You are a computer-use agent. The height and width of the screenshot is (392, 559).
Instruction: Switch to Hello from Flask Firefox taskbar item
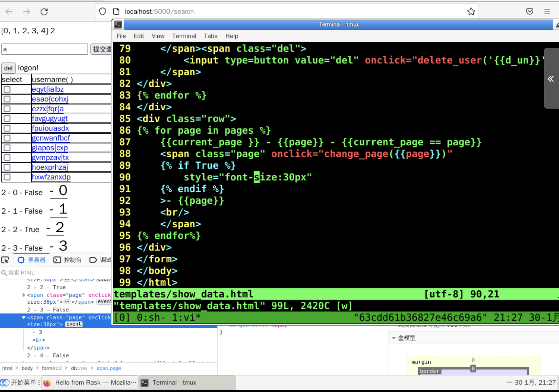point(90,383)
